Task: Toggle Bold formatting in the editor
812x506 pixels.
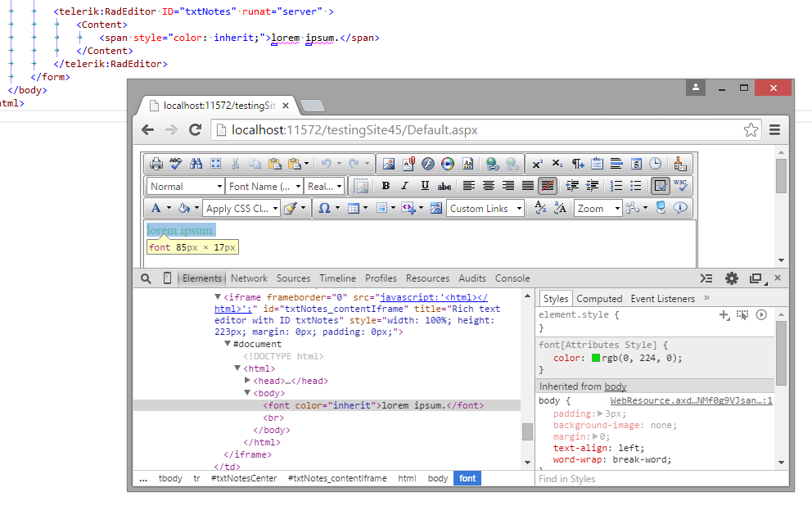Action: [x=386, y=187]
